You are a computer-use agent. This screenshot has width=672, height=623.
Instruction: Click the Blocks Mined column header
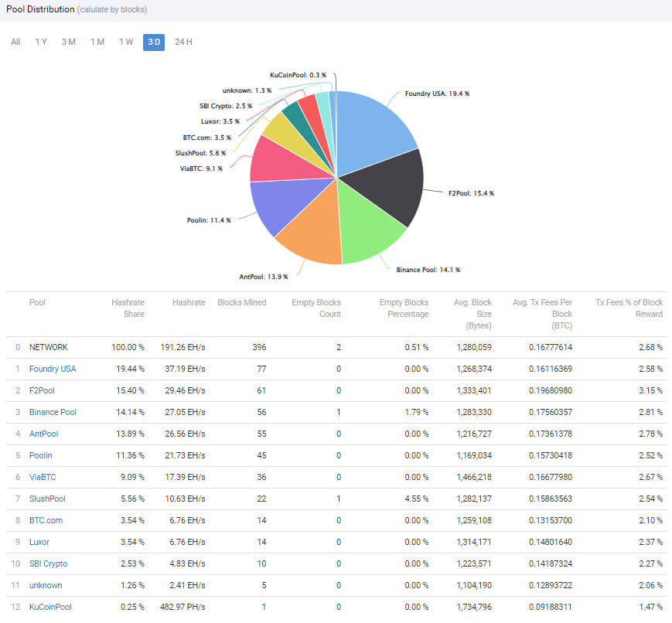pos(242,302)
